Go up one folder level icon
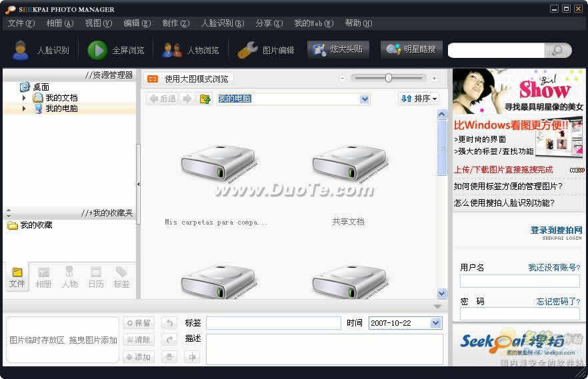The image size is (588, 379). 205,99
